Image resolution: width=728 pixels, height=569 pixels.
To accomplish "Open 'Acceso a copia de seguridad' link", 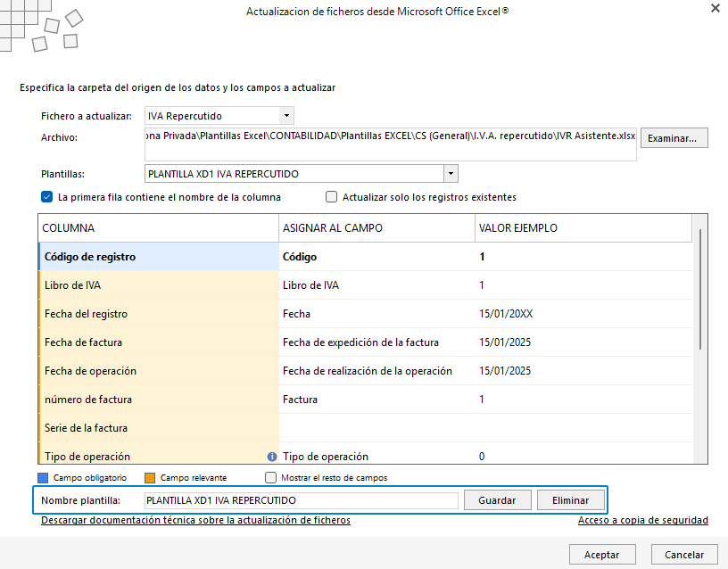I will pyautogui.click(x=643, y=520).
